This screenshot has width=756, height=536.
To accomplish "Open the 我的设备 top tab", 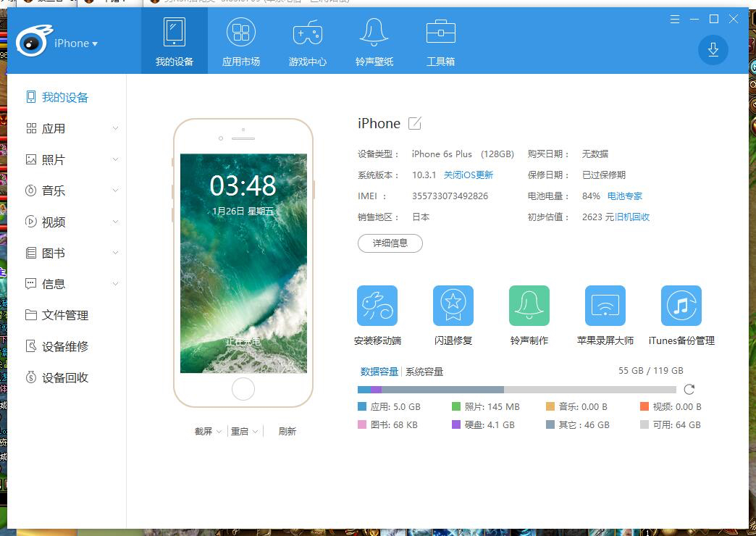I will point(174,41).
